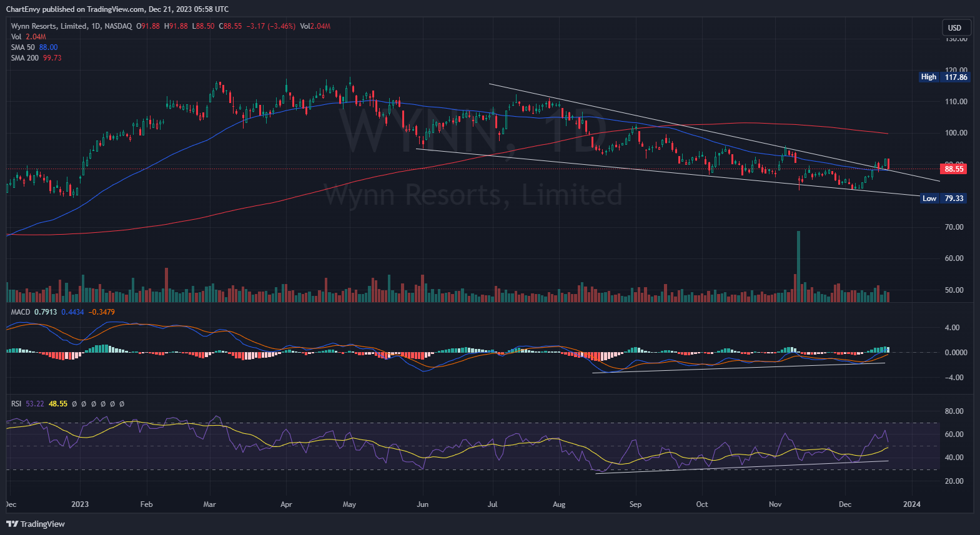Click the 50.00 price axis label

point(954,290)
